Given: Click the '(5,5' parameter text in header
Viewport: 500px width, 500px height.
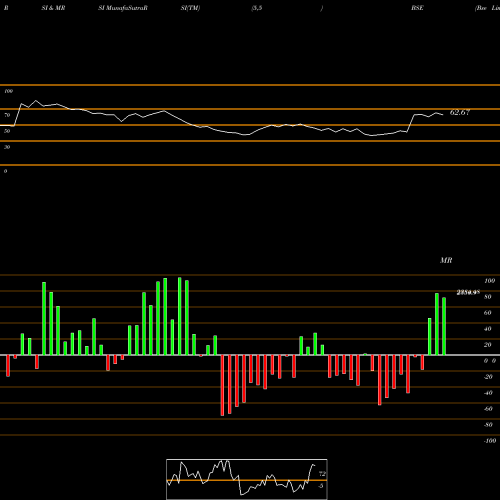Looking at the screenshot, I should pyautogui.click(x=257, y=8).
